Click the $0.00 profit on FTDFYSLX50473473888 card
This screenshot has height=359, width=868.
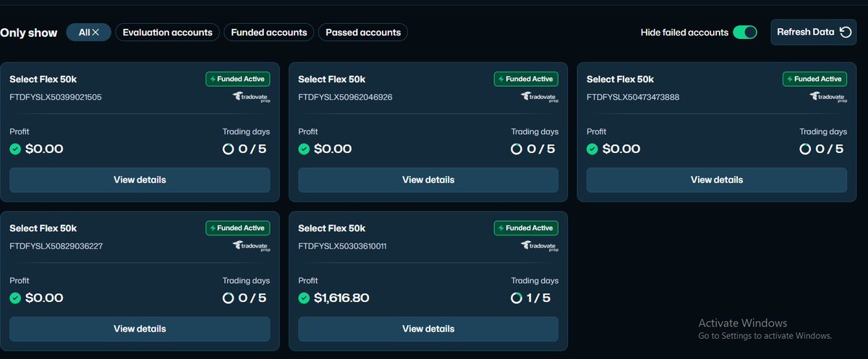tap(621, 149)
